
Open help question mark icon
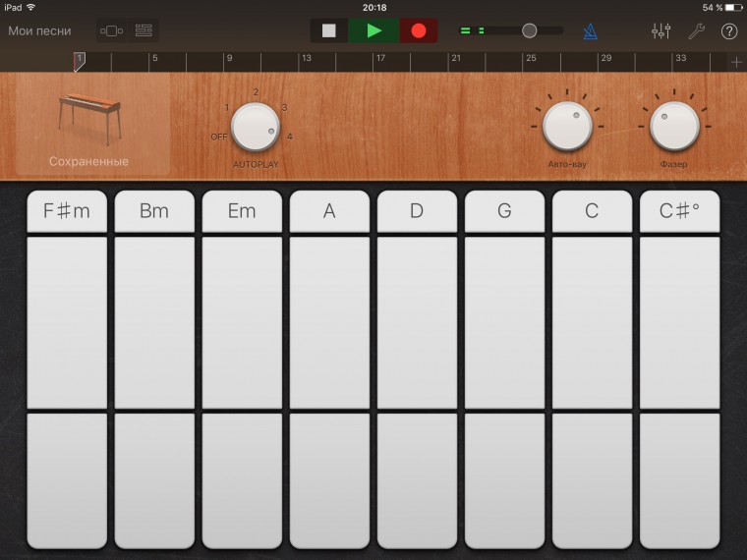[x=729, y=31]
